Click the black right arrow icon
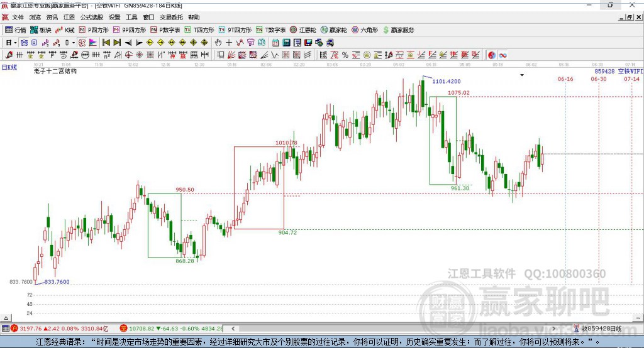 coord(139,43)
